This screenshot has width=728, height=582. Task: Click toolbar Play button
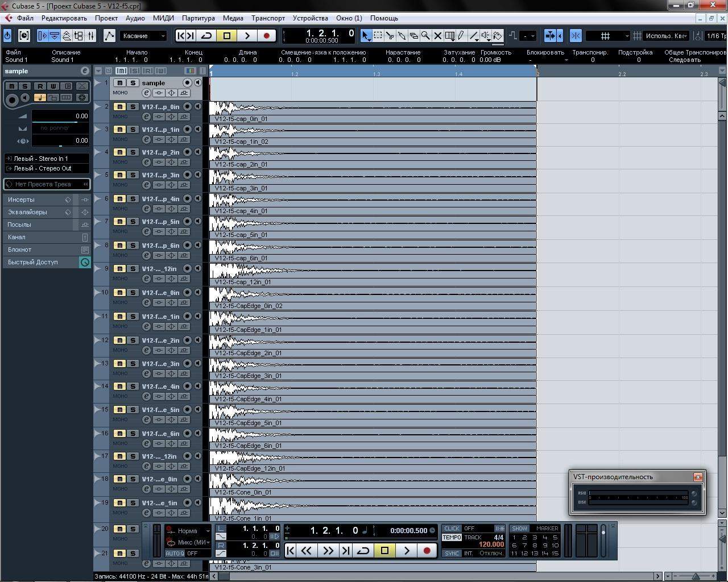click(x=247, y=36)
